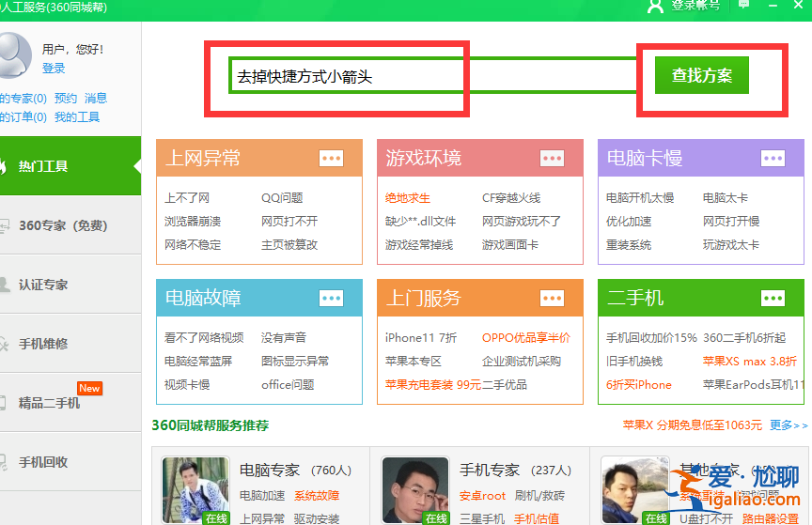Click the user account icon in title bar
The image size is (812, 525).
[655, 7]
